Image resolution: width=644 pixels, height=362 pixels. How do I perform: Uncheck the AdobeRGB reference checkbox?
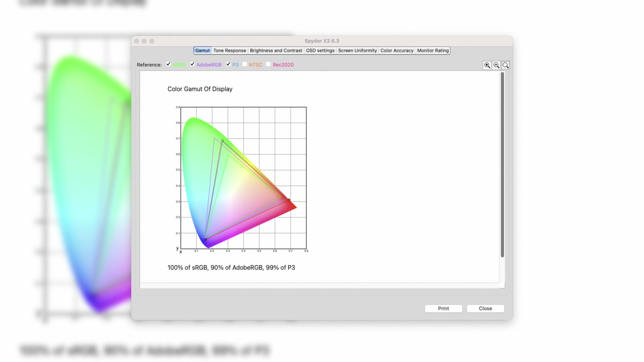(192, 64)
